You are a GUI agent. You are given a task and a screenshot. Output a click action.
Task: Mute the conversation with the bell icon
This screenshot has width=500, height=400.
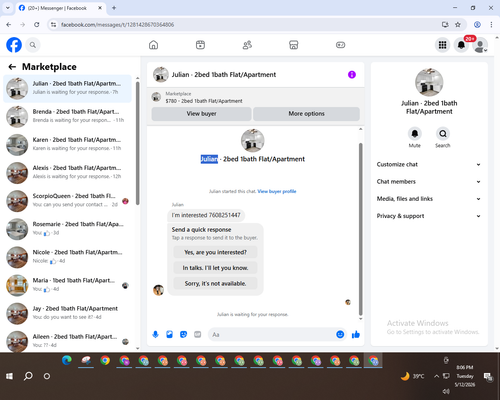click(415, 134)
